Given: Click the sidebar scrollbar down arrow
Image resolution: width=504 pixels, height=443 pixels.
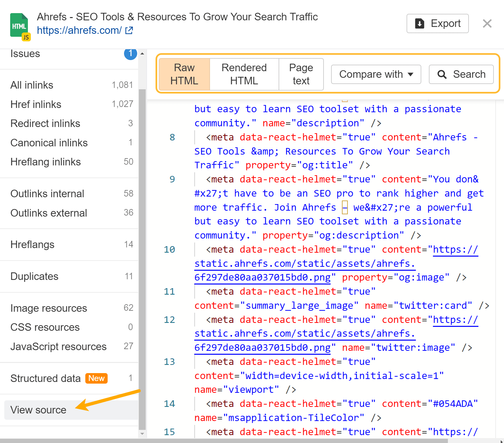Looking at the screenshot, I should coord(142,434).
